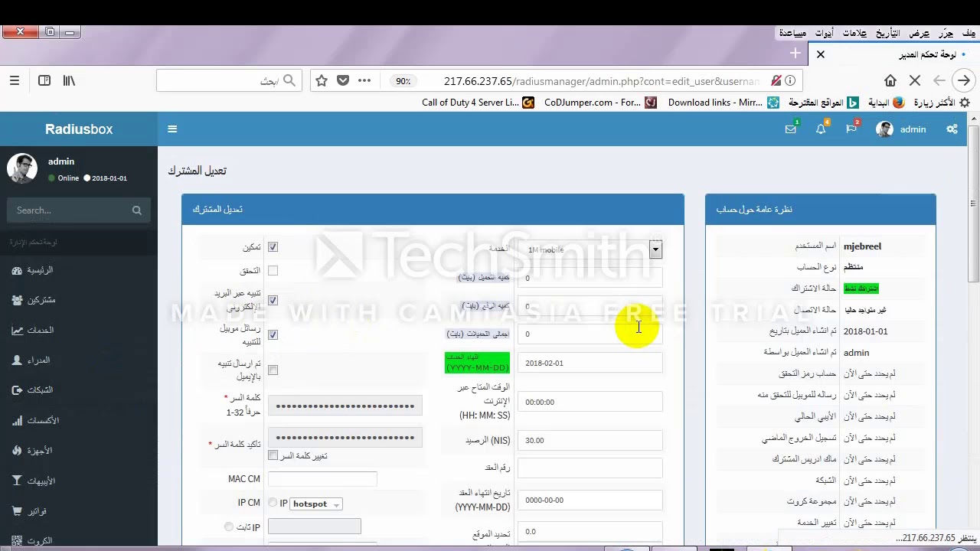Open the تحرير Edit menu

click(946, 33)
